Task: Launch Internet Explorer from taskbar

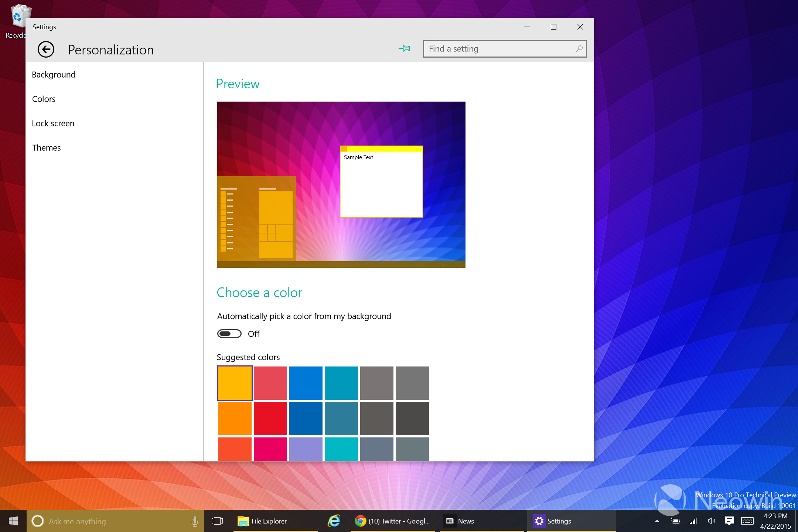Action: click(x=334, y=521)
